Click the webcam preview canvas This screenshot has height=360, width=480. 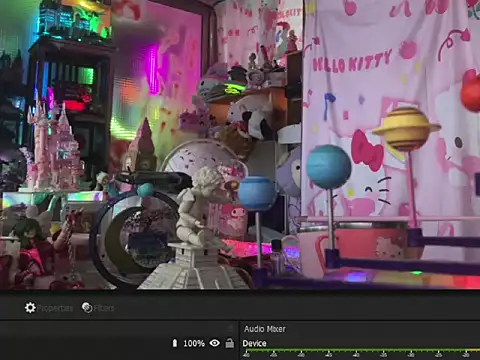tap(240, 144)
